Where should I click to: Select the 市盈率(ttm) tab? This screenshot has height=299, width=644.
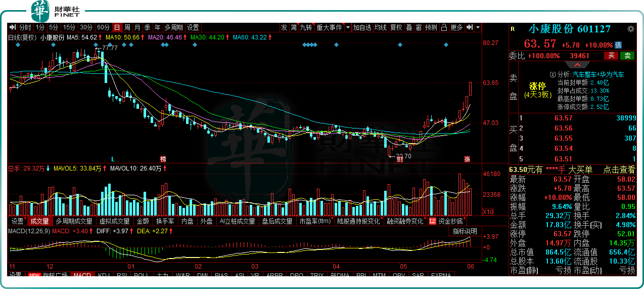(315, 221)
